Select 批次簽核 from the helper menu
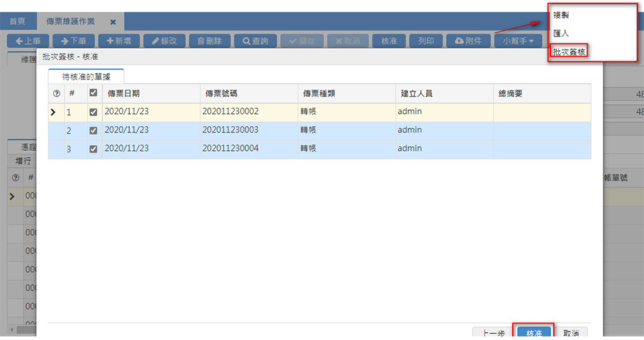The height and width of the screenshot is (340, 644). [x=570, y=52]
